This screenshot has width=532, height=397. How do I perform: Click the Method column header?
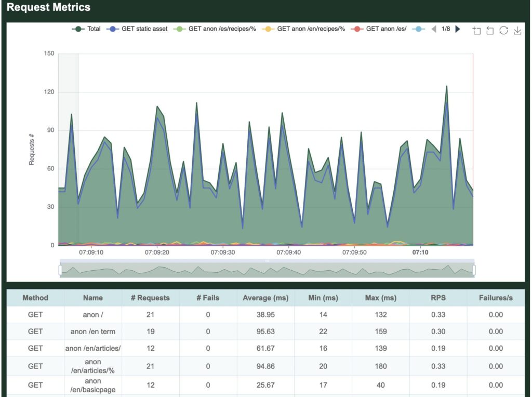click(x=35, y=298)
